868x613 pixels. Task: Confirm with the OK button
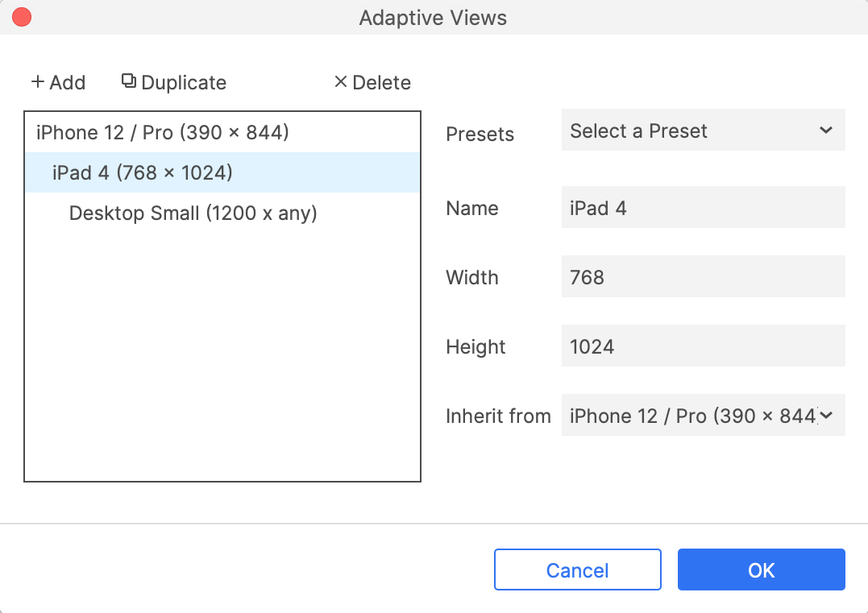pyautogui.click(x=761, y=570)
